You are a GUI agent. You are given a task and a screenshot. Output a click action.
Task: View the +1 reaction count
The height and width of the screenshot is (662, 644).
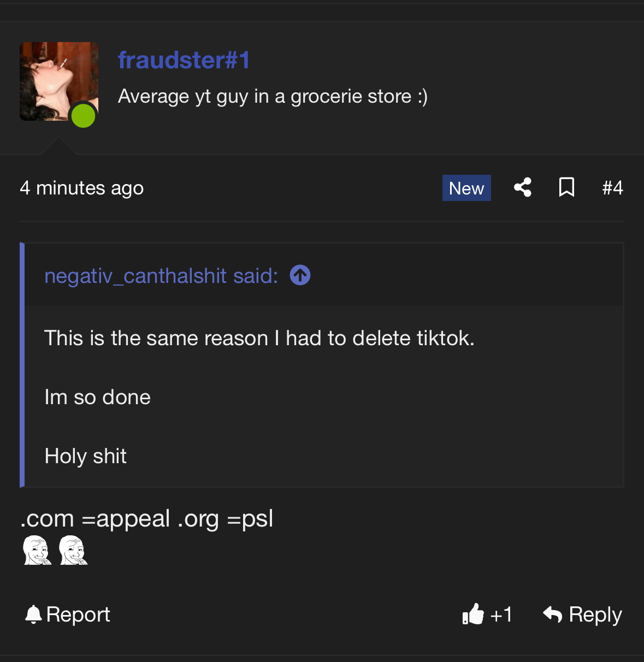(x=501, y=615)
